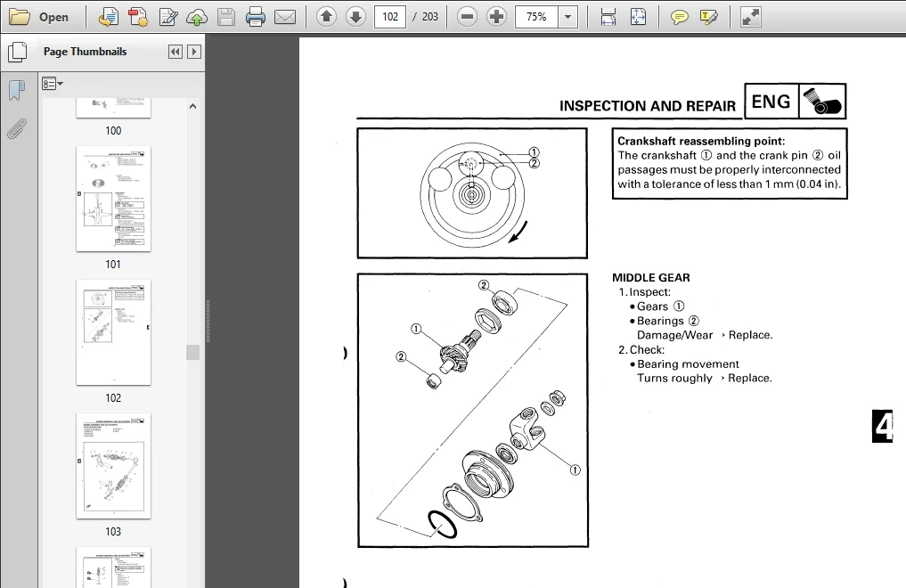Click the 'MIDDLE GEAR' heading text
The height and width of the screenshot is (588, 906).
[x=650, y=278]
